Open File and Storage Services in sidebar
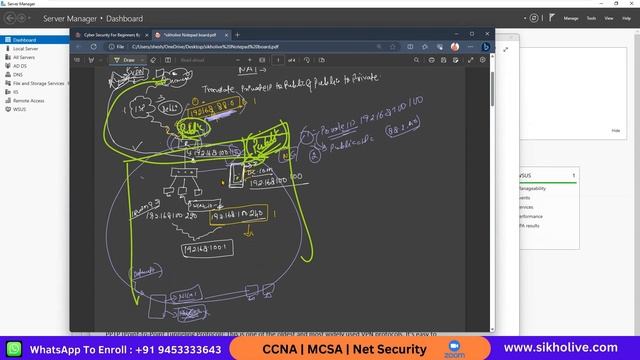 pyautogui.click(x=38, y=83)
